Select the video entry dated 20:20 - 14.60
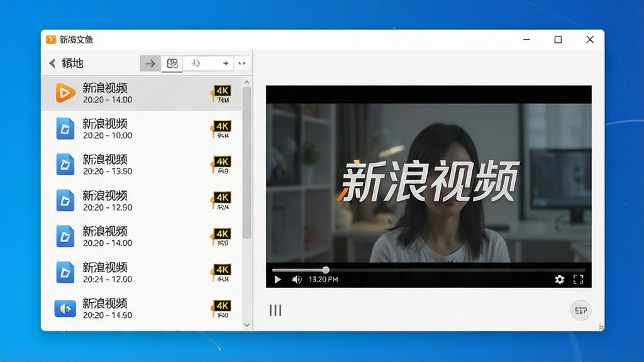This screenshot has width=644, height=362. (x=143, y=309)
